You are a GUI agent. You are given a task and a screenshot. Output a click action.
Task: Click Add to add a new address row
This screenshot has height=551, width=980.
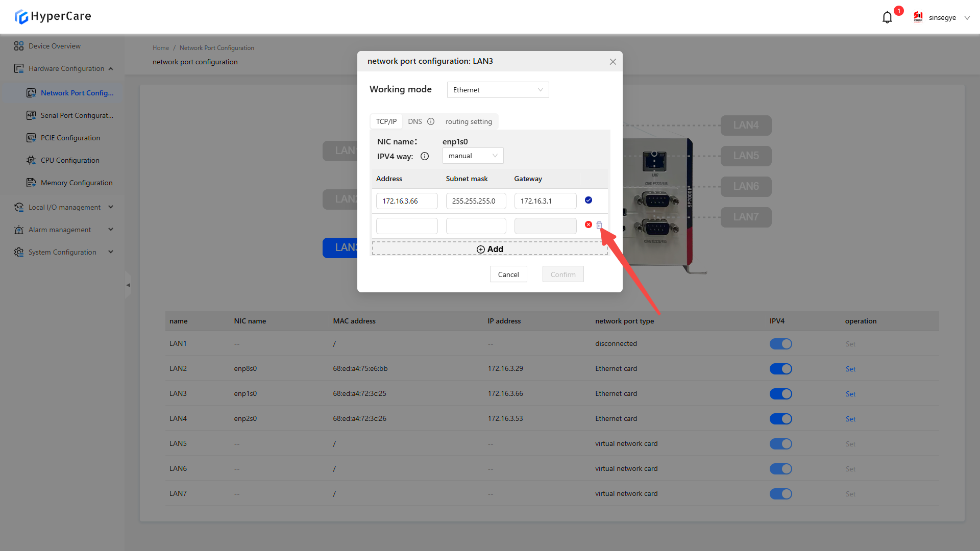tap(490, 249)
